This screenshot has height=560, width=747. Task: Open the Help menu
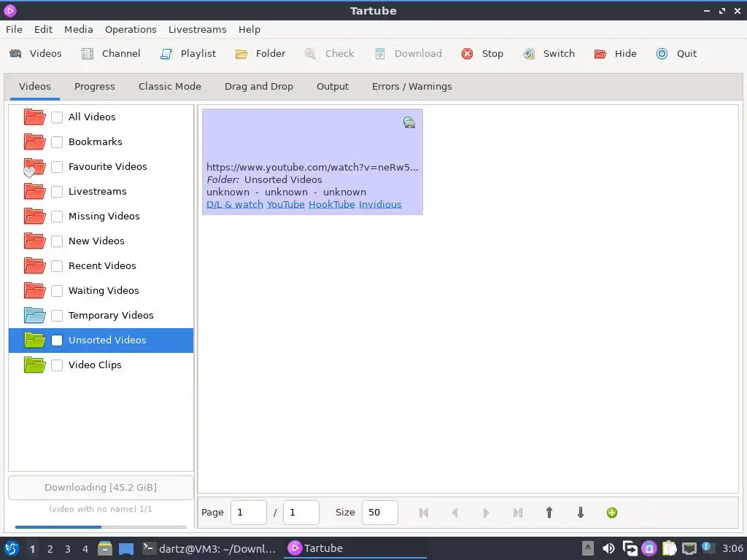(249, 29)
